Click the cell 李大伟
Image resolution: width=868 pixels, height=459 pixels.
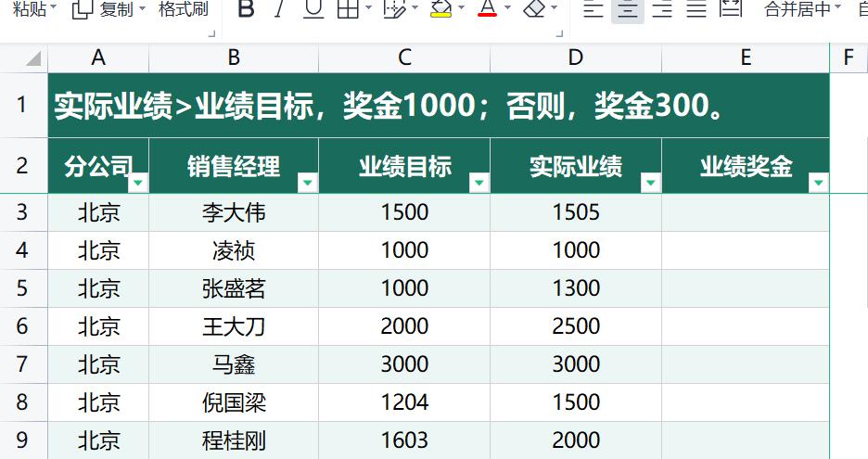click(x=234, y=212)
